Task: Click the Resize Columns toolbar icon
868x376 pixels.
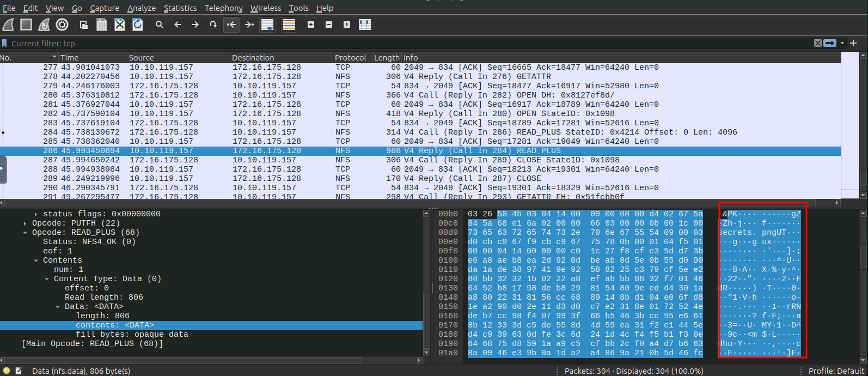Action: point(365,25)
